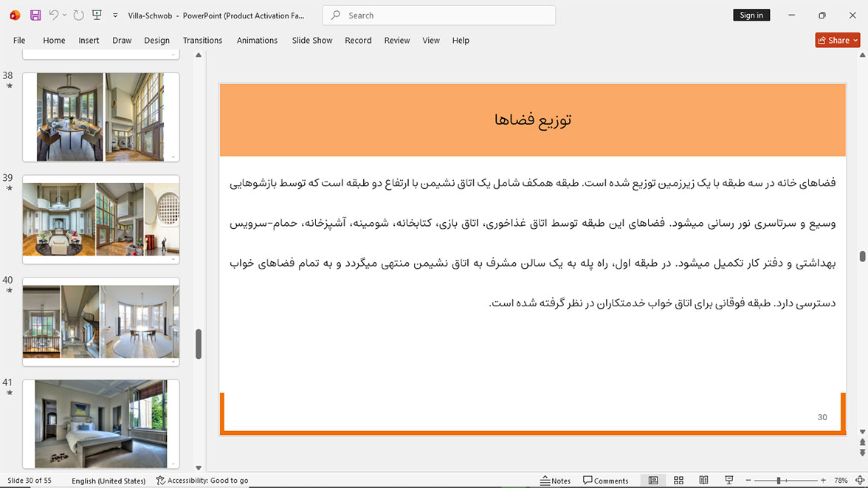This screenshot has width=868, height=488.
Task: Click the thumbnail pane scrollbar handle
Action: click(x=199, y=344)
